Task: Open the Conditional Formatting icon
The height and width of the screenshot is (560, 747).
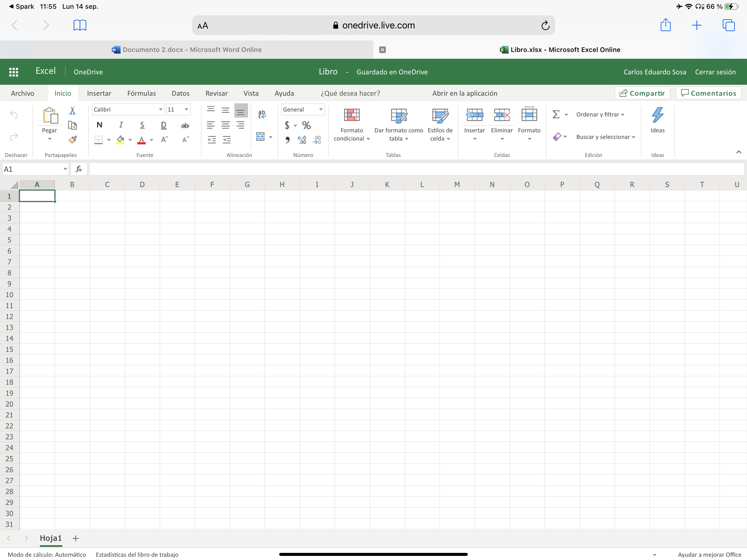Action: coord(352,115)
